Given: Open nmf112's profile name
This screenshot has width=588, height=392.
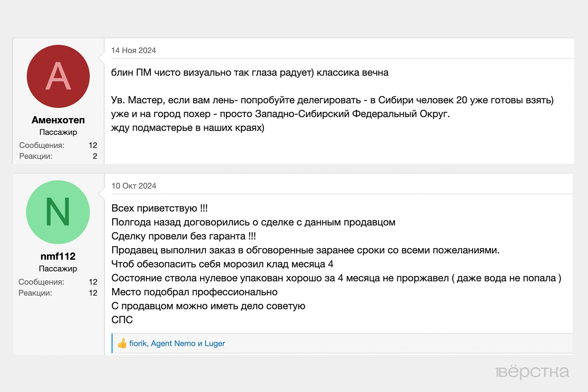Looking at the screenshot, I should click(58, 256).
